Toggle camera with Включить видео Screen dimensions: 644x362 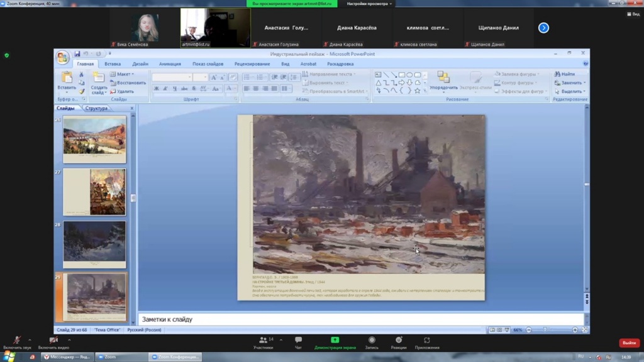(x=53, y=341)
